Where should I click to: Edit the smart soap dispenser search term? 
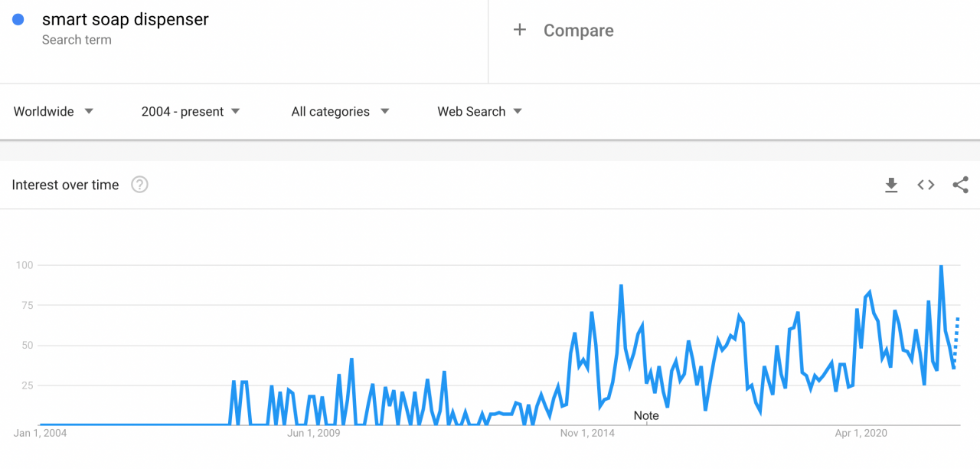pos(126,19)
